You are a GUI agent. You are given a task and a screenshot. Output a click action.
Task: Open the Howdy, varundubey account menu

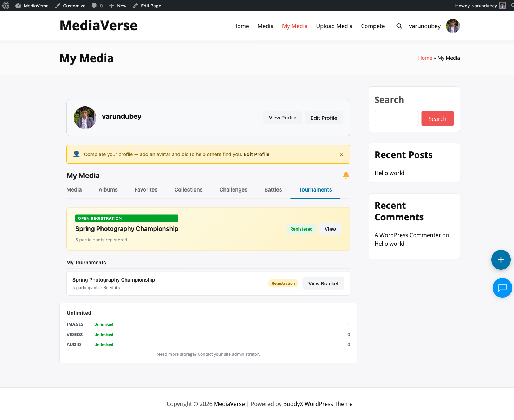(x=480, y=6)
